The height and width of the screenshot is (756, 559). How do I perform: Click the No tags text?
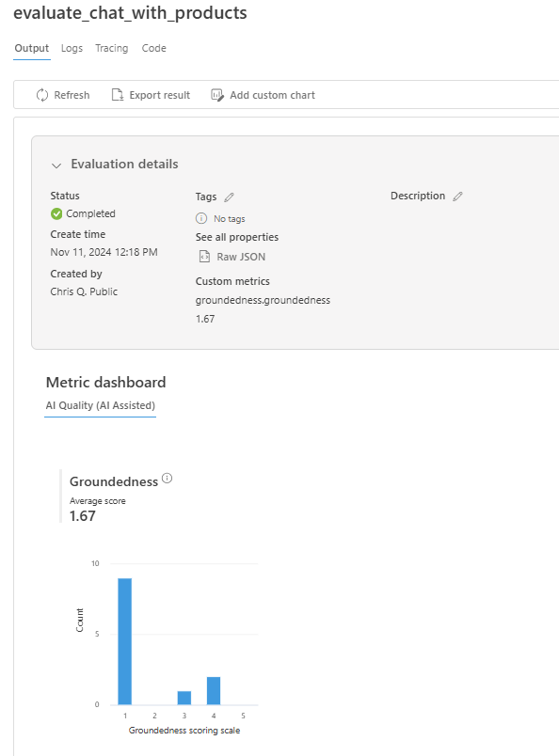coord(230,219)
